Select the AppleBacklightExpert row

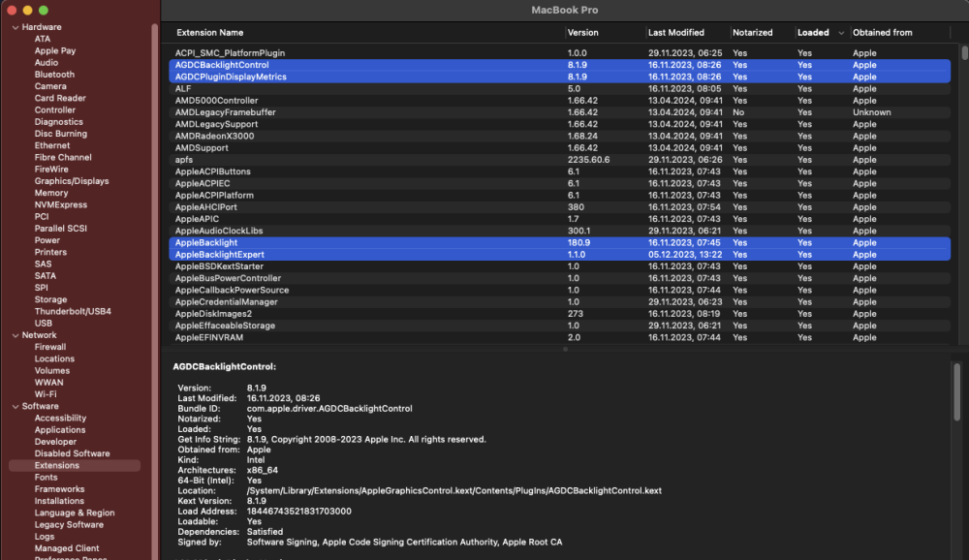[x=559, y=255]
